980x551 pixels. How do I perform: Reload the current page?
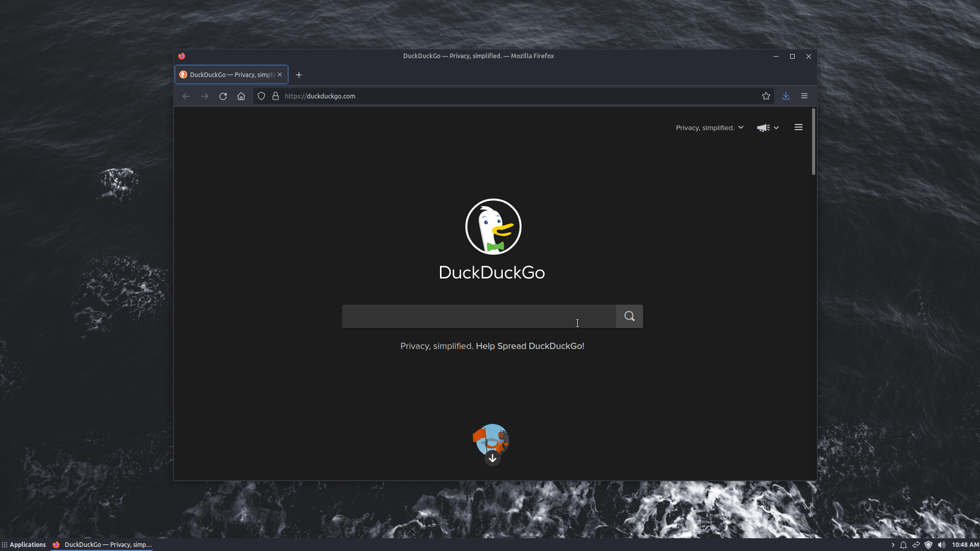pyautogui.click(x=223, y=96)
